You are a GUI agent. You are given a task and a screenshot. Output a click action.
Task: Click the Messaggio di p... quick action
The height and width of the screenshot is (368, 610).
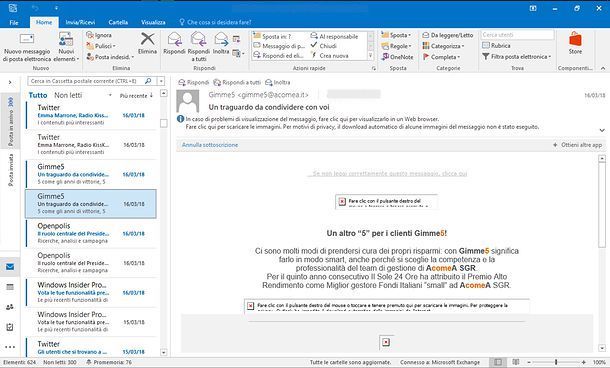279,46
